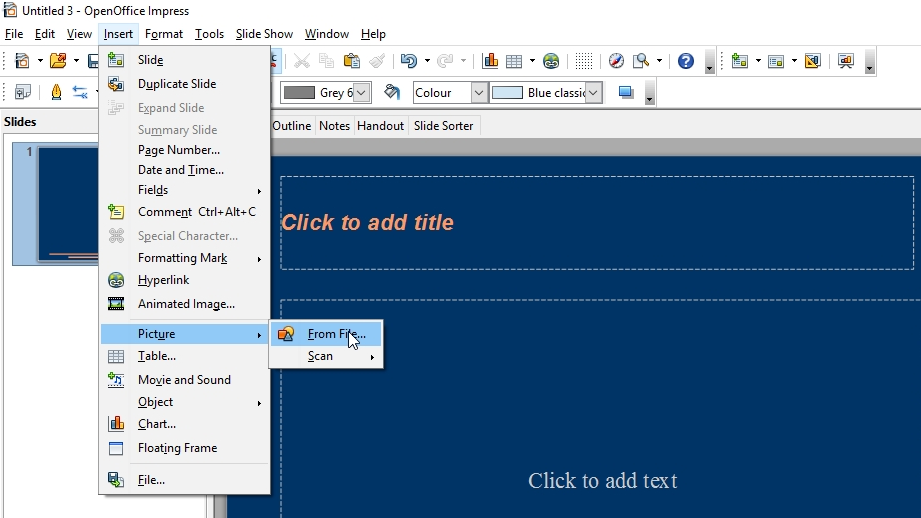Image resolution: width=921 pixels, height=518 pixels.
Task: Click the Undo arrow icon
Action: [x=409, y=60]
